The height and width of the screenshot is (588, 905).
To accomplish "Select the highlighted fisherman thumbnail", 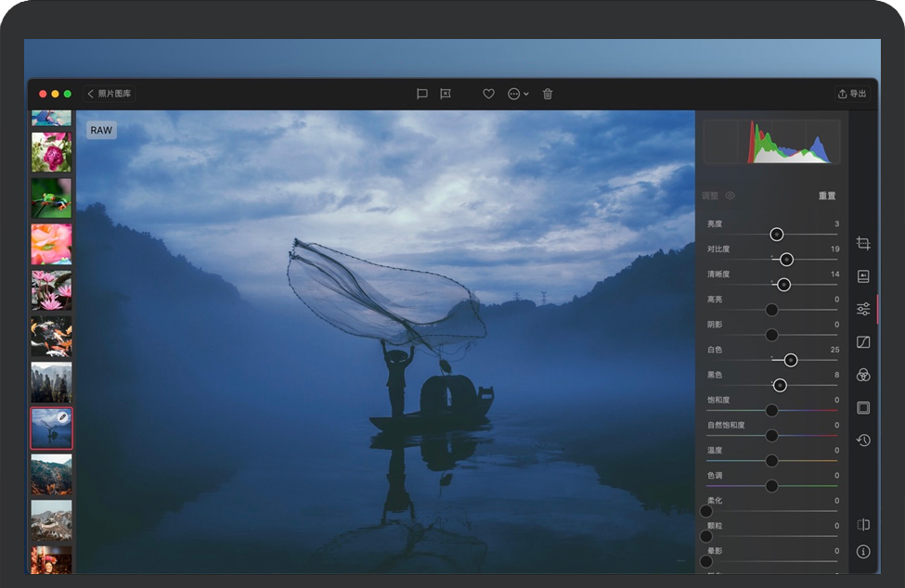I will pyautogui.click(x=51, y=428).
